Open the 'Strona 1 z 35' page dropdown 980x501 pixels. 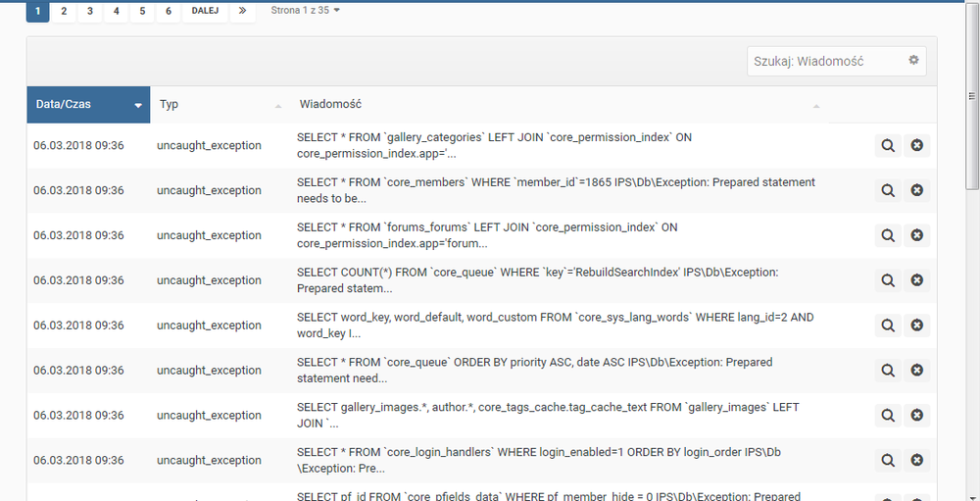pyautogui.click(x=306, y=11)
